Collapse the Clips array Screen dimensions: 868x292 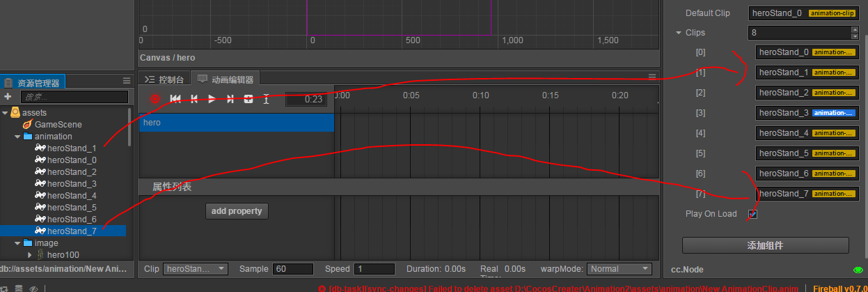[679, 33]
